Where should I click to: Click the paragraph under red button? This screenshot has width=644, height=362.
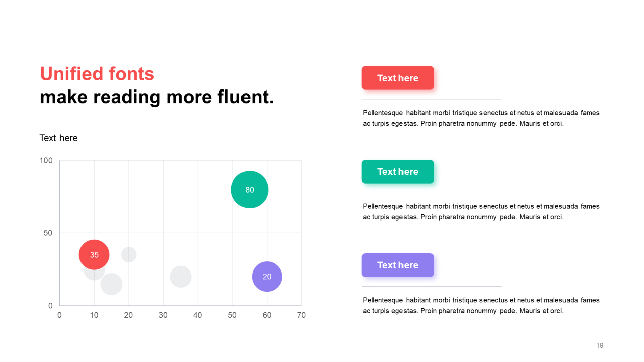coord(481,118)
